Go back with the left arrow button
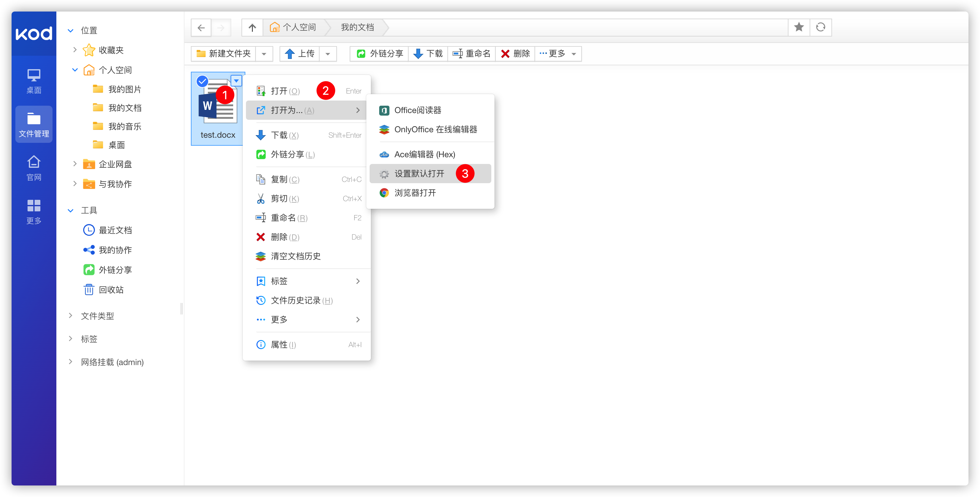 pos(201,28)
